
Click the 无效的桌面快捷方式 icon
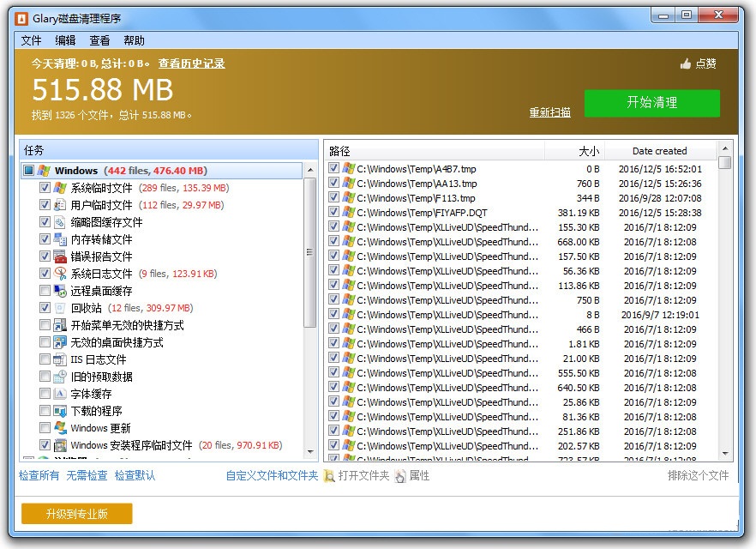[60, 342]
